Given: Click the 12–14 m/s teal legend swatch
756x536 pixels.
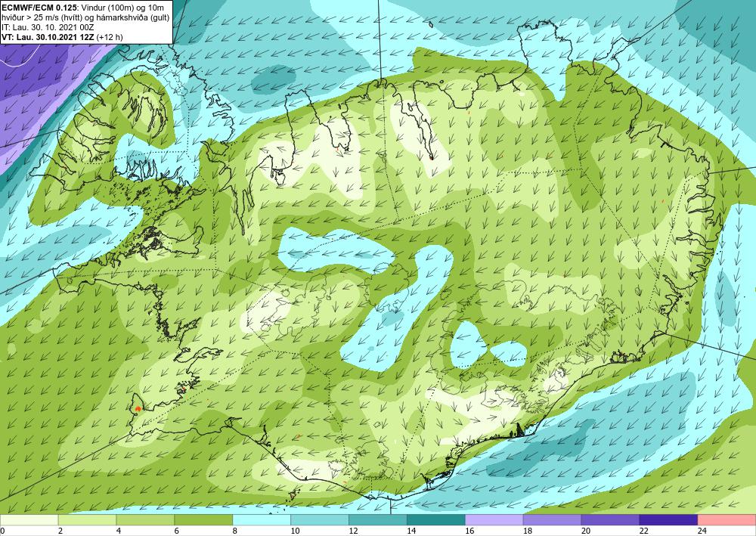Looking at the screenshot, I should tap(378, 520).
